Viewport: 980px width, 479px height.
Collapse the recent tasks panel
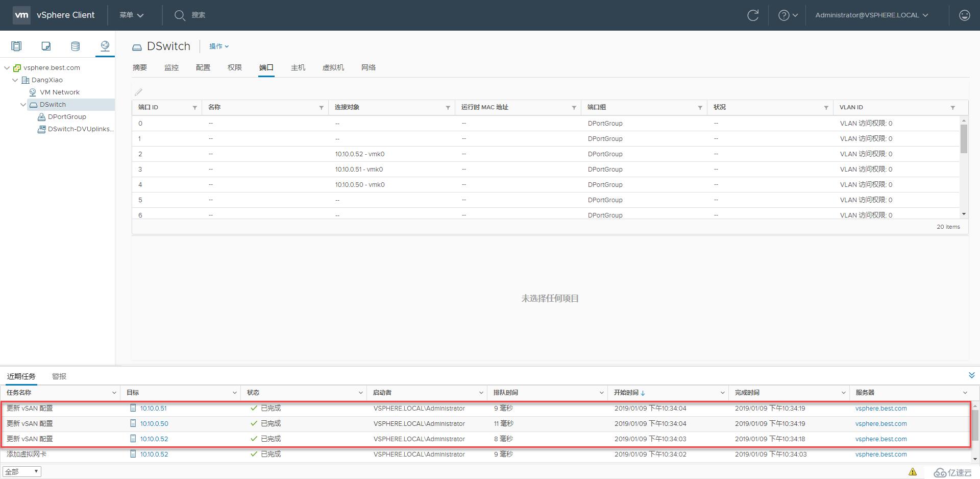pos(972,375)
